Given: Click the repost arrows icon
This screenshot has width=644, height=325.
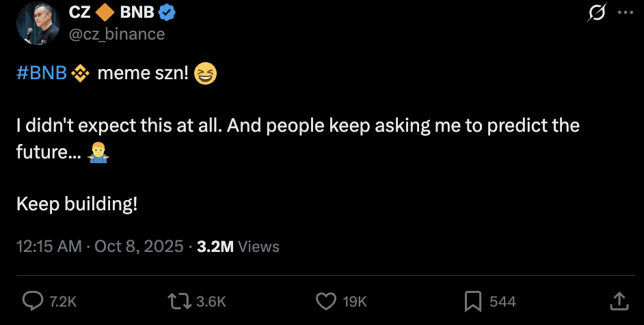Looking at the screenshot, I should point(178,300).
